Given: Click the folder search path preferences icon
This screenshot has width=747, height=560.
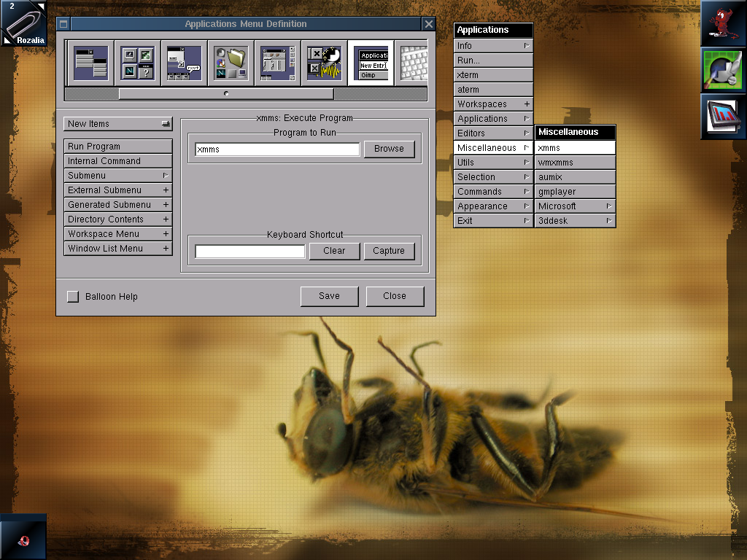Looking at the screenshot, I should pyautogui.click(x=231, y=63).
